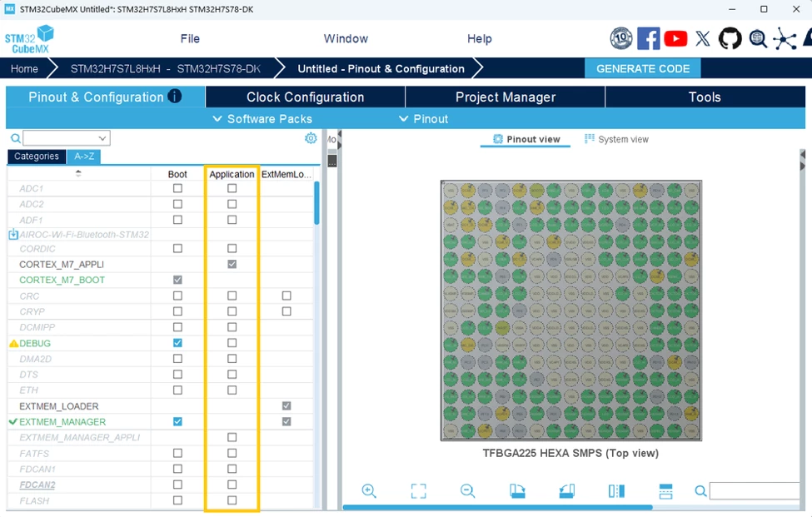
Task: Open the Help menu
Action: point(480,39)
